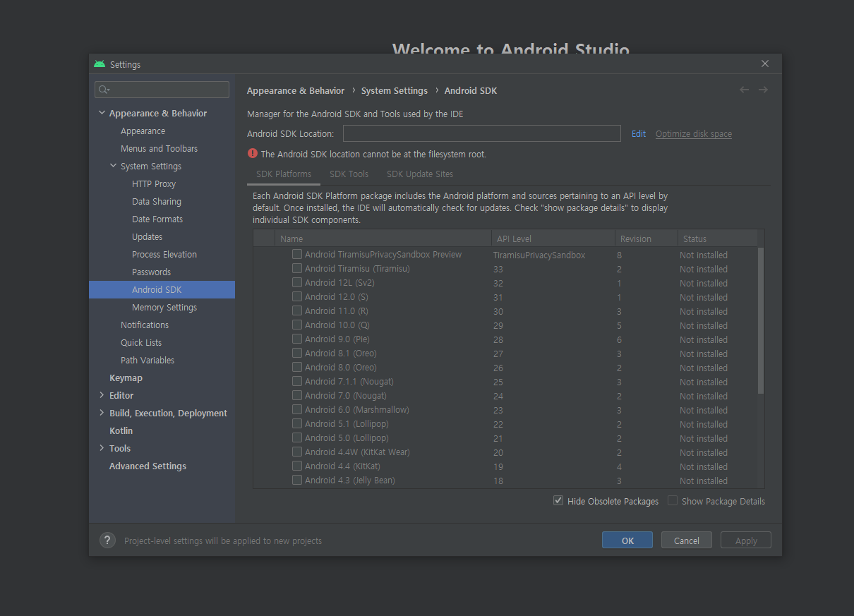Image resolution: width=854 pixels, height=616 pixels.
Task: Check Android 10.0 (Q) checkbox
Action: (297, 325)
